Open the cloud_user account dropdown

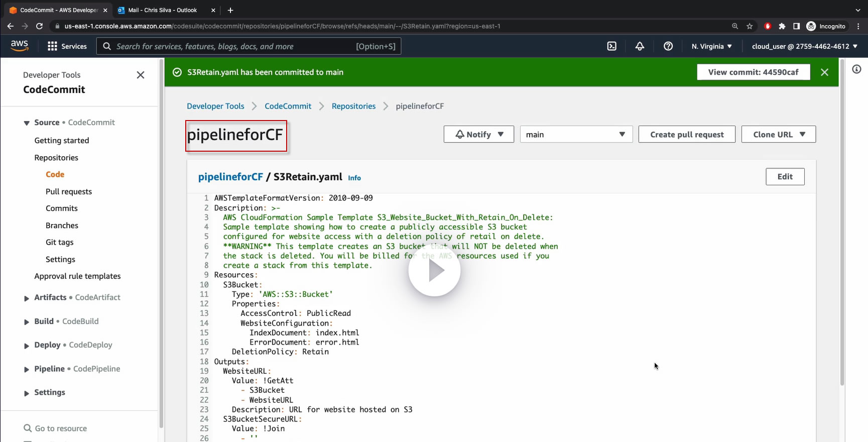click(804, 46)
